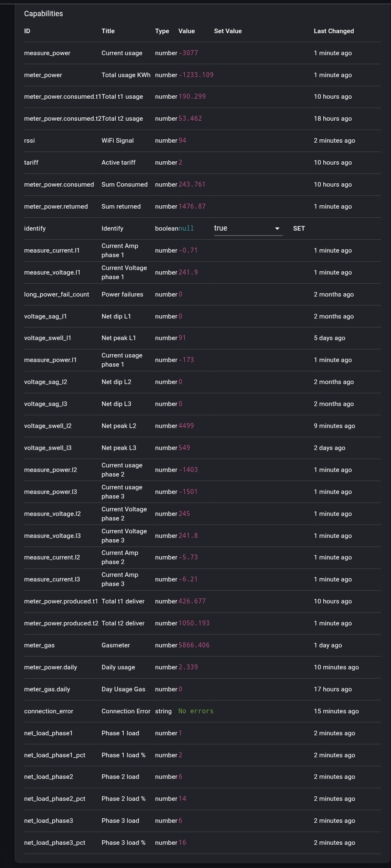The image size is (391, 868).
Task: Click the tariff capability ID
Action: 31,163
